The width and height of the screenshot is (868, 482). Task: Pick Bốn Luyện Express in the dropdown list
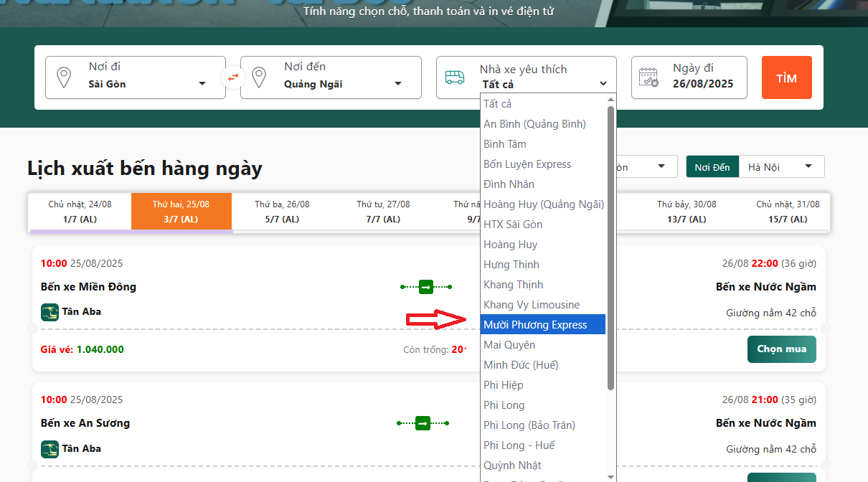527,164
